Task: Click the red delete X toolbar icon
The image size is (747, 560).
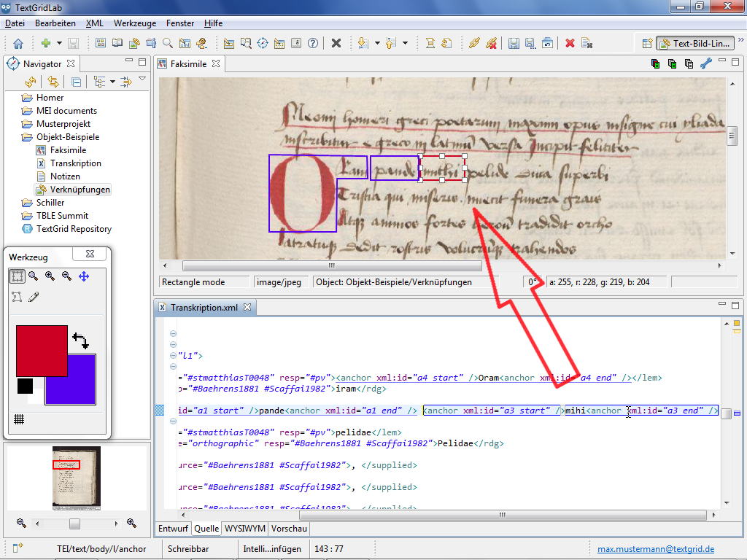Action: (x=570, y=43)
